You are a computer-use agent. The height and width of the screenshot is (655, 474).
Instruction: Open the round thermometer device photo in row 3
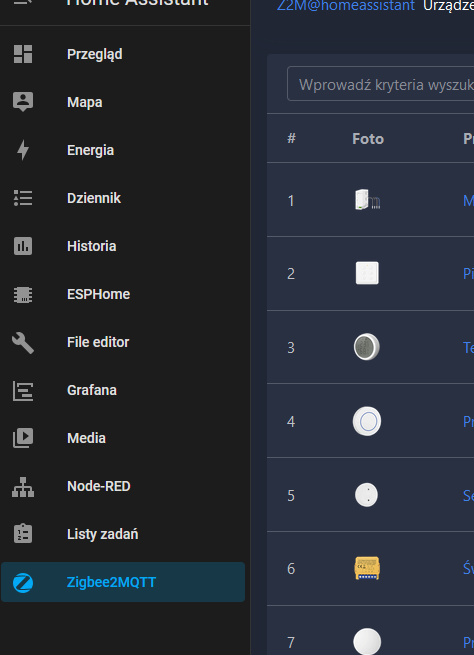pos(367,347)
